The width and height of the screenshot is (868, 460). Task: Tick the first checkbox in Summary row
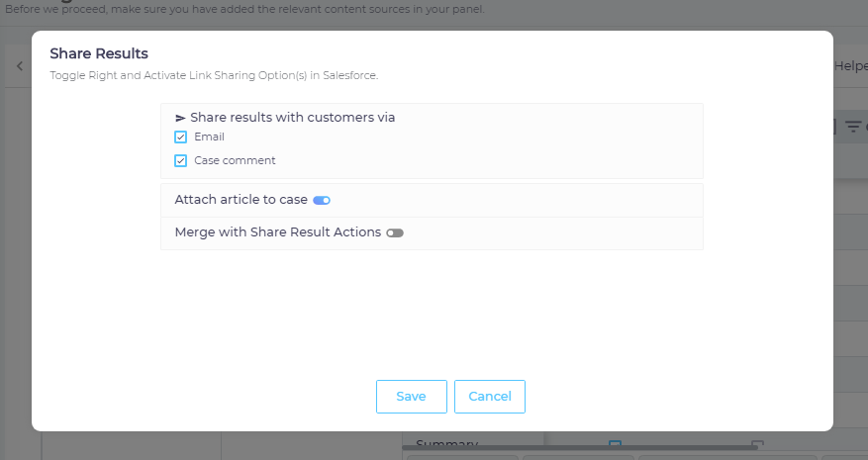coord(615,444)
